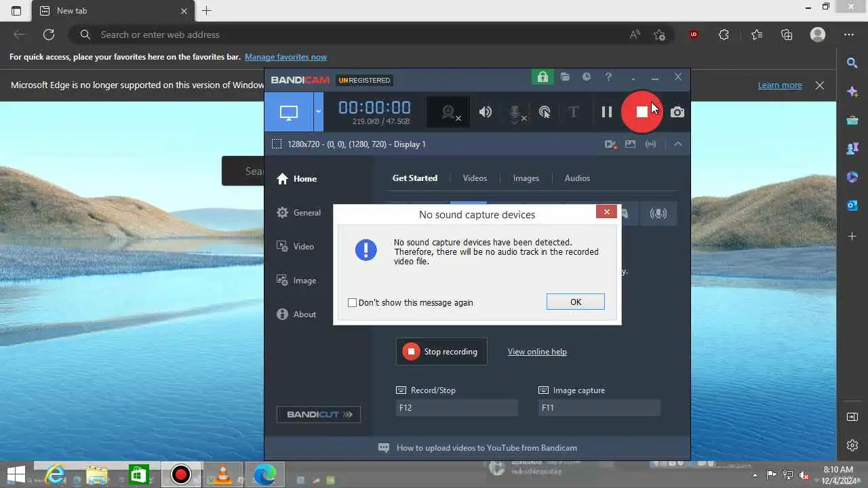Open the Edge sidebar settings gear
The width and height of the screenshot is (868, 488).
coord(852,445)
